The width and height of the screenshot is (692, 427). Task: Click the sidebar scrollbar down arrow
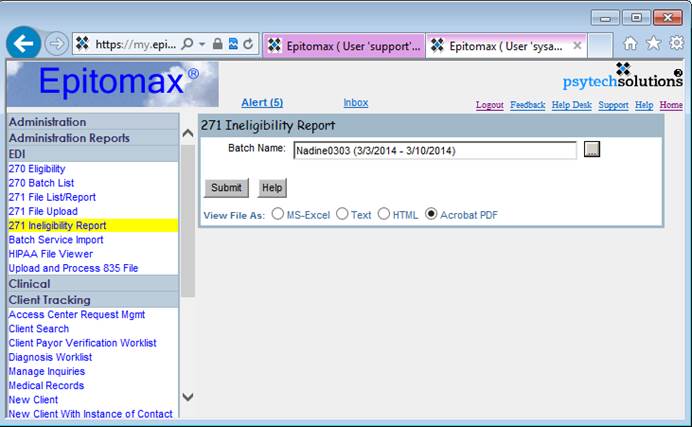tap(187, 397)
